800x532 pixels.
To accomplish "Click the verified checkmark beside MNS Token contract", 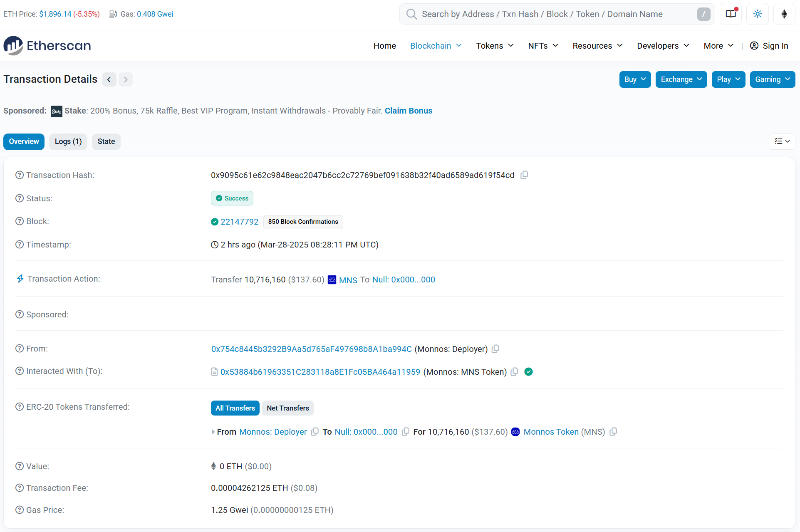I will point(529,372).
